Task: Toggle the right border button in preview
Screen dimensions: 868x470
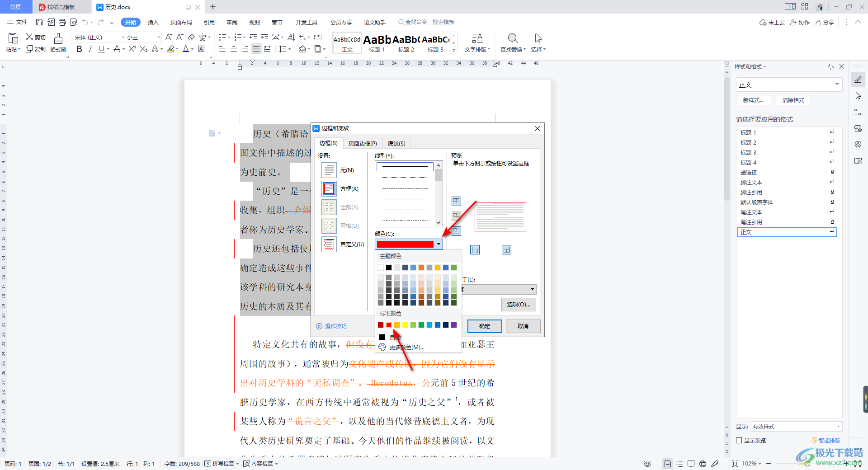Action: click(506, 249)
